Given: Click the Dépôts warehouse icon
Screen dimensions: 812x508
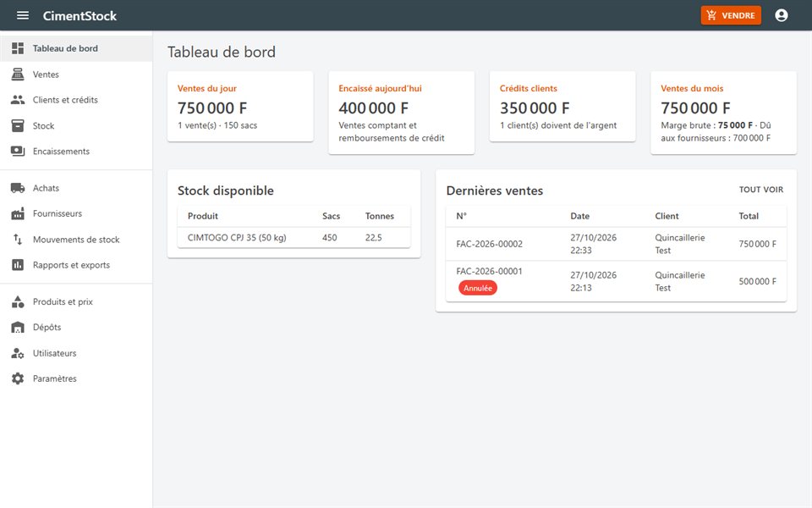Looking at the screenshot, I should [18, 327].
